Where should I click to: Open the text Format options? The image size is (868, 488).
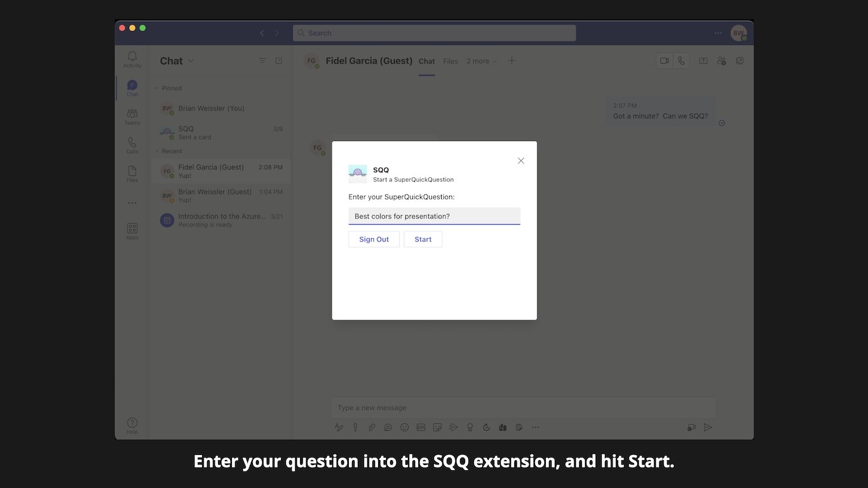pyautogui.click(x=339, y=428)
